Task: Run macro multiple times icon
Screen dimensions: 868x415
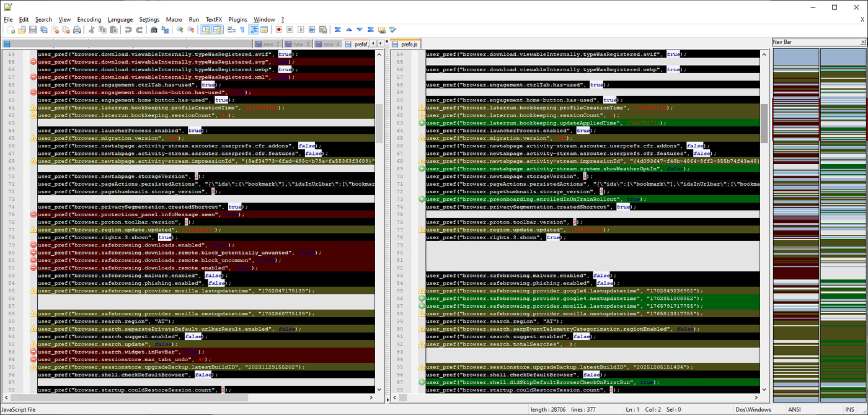Action: pyautogui.click(x=312, y=30)
